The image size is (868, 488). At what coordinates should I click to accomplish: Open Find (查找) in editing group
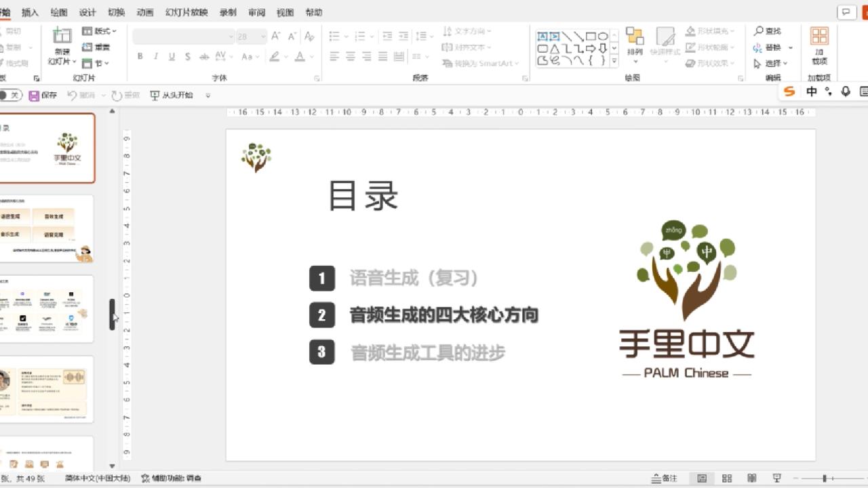click(767, 31)
